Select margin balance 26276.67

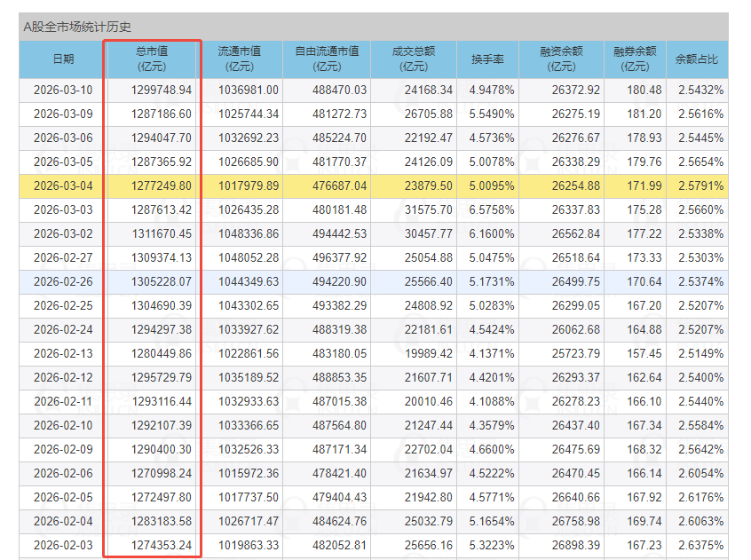(576, 138)
